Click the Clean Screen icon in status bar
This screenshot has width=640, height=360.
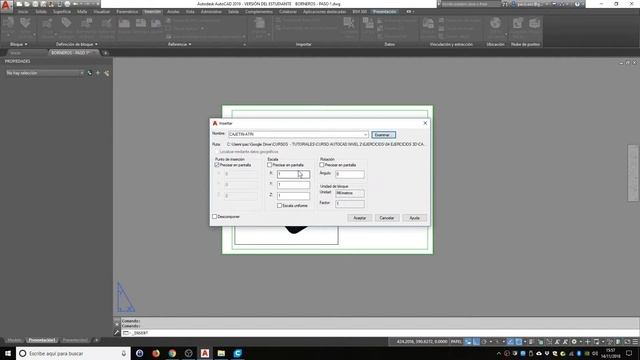point(627,342)
